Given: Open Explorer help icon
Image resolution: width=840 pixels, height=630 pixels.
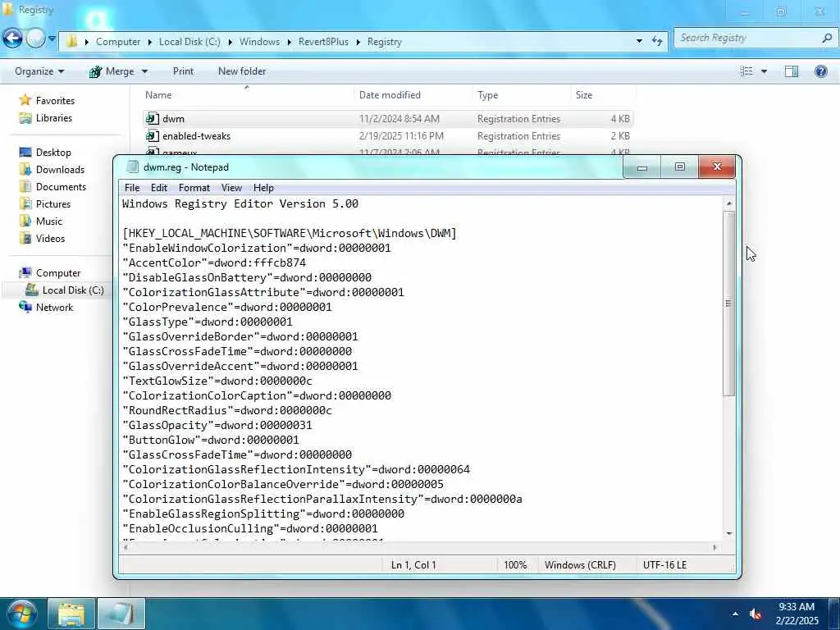Looking at the screenshot, I should 820,71.
